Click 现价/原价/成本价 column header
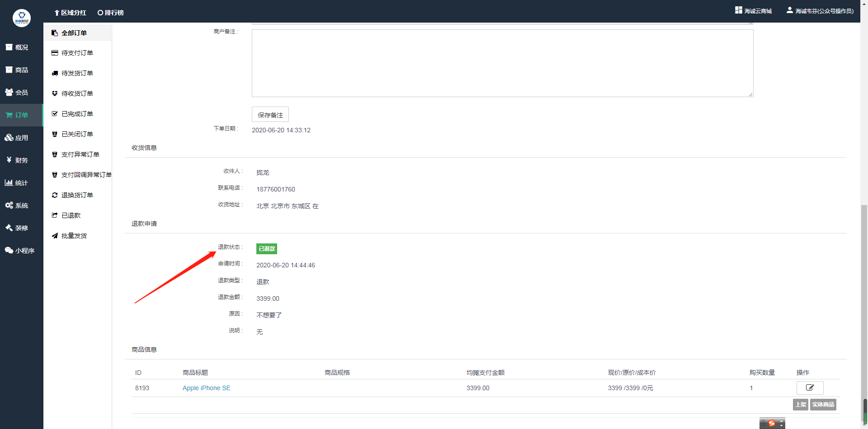868x429 pixels. (x=632, y=373)
